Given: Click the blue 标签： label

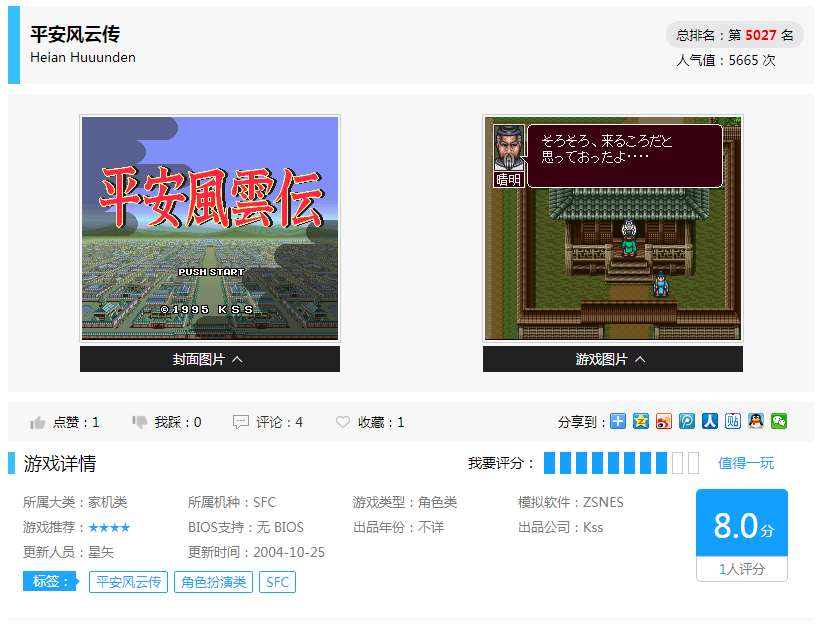Looking at the screenshot, I should tap(51, 581).
